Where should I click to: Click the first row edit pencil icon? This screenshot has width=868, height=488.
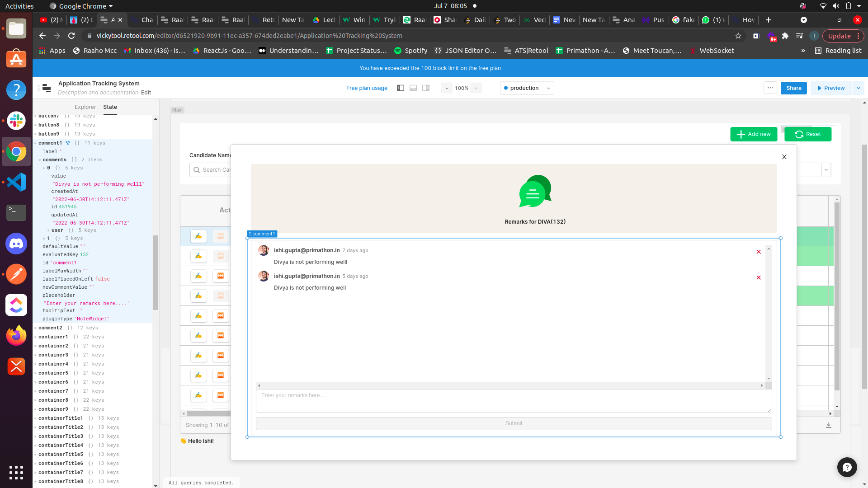pyautogui.click(x=198, y=236)
